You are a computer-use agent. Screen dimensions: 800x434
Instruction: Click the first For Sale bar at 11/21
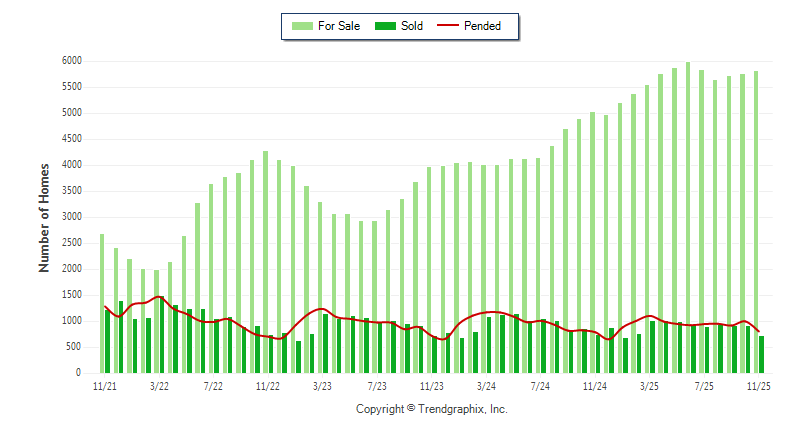[102, 300]
